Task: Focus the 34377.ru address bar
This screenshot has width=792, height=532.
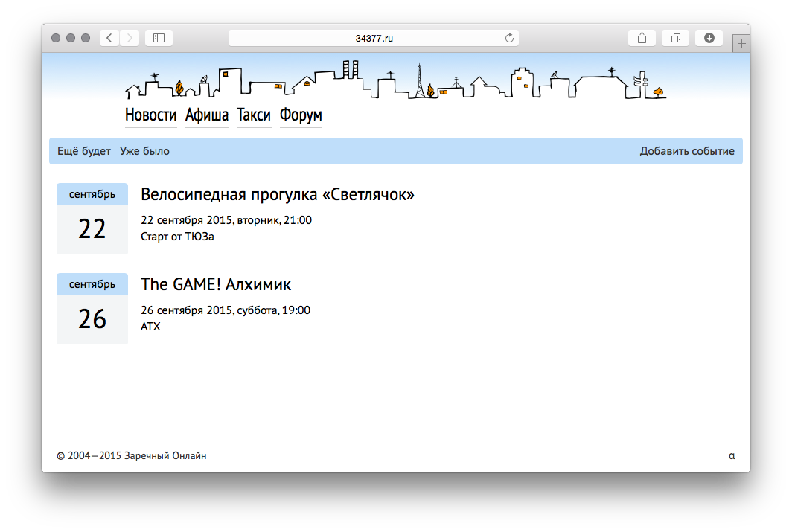Action: (x=374, y=38)
